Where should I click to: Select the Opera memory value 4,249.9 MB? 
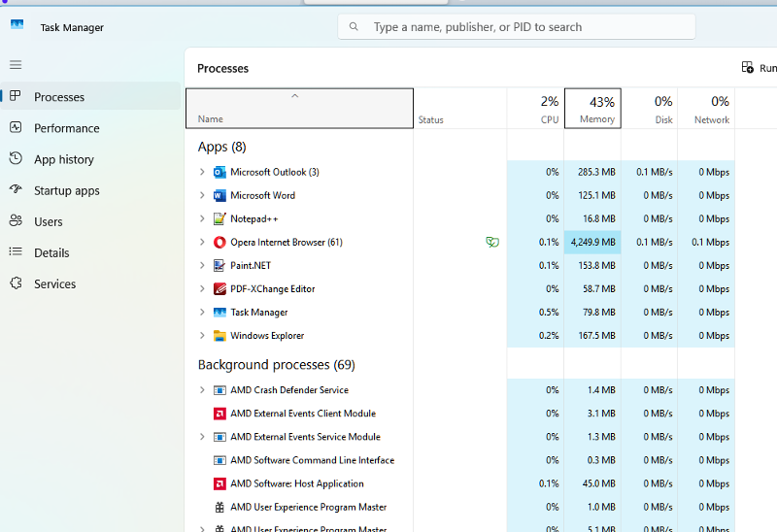tap(592, 243)
